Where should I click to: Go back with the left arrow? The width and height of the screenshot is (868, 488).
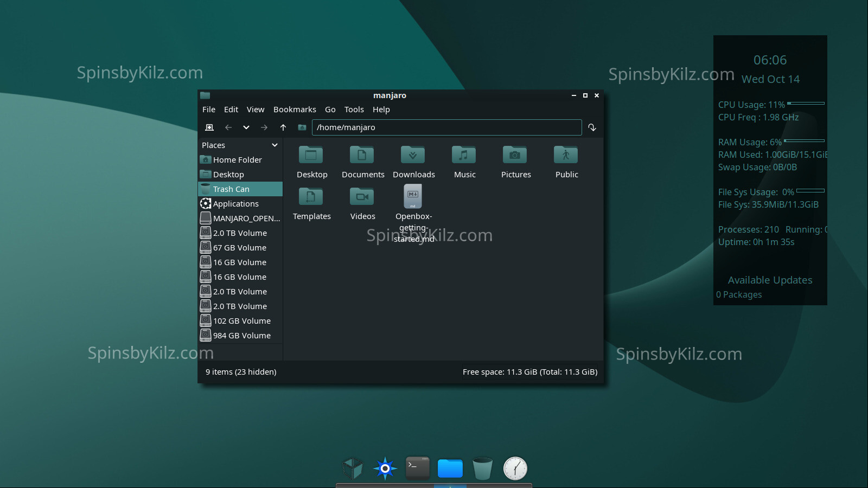(x=228, y=127)
